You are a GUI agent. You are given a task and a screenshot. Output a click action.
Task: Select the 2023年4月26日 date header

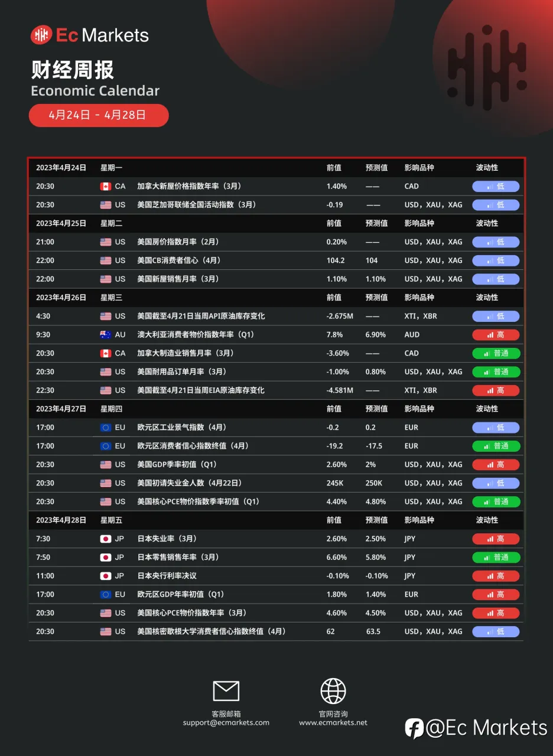tap(61, 298)
